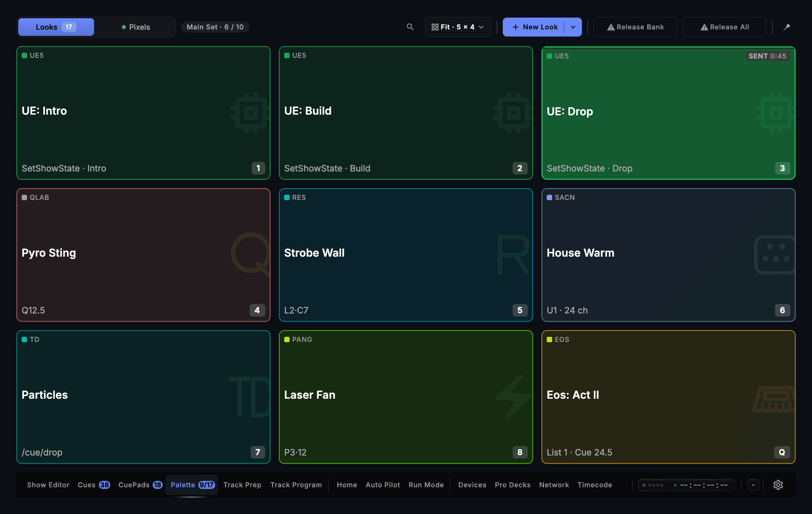Open the Fit 5 × 4 layout dropdown
This screenshot has width=812, height=514.
point(458,27)
